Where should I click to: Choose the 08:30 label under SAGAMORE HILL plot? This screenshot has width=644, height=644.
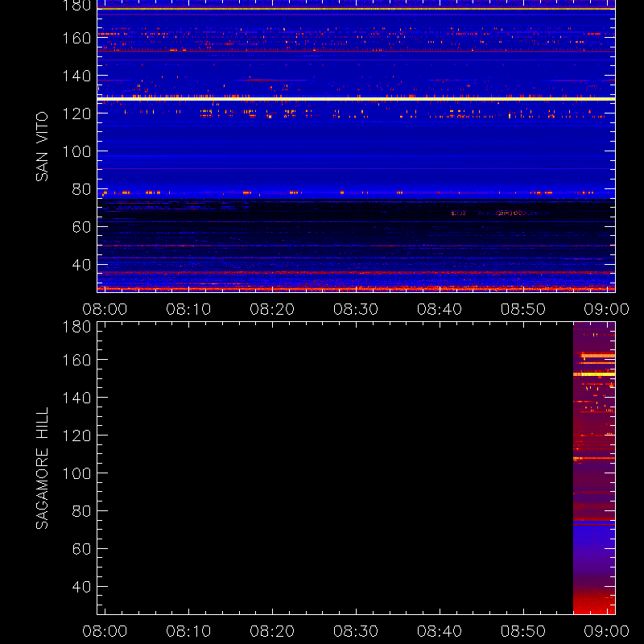(x=356, y=631)
